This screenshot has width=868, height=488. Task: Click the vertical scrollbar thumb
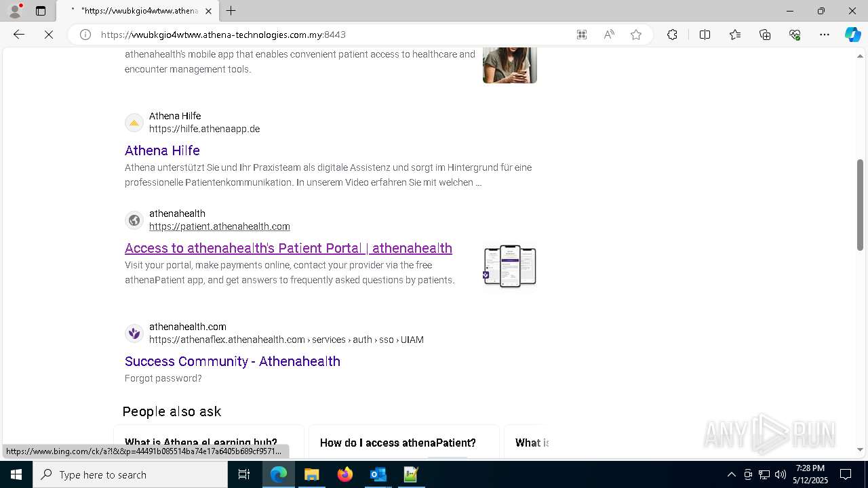(861, 205)
